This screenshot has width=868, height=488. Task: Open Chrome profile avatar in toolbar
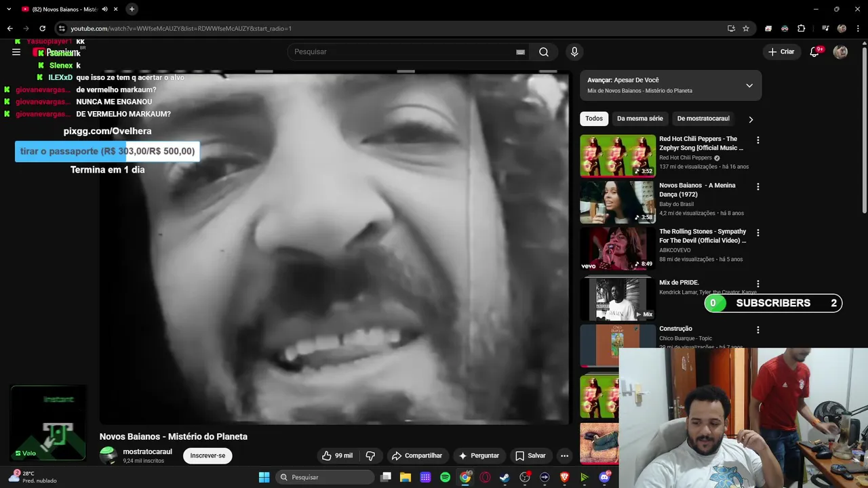click(842, 28)
